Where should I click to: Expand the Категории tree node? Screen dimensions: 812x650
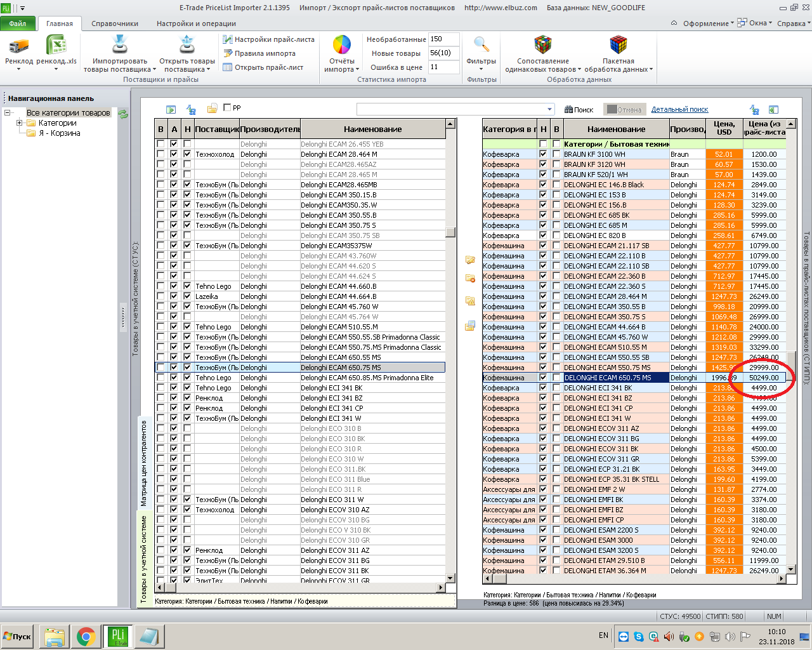click(20, 123)
